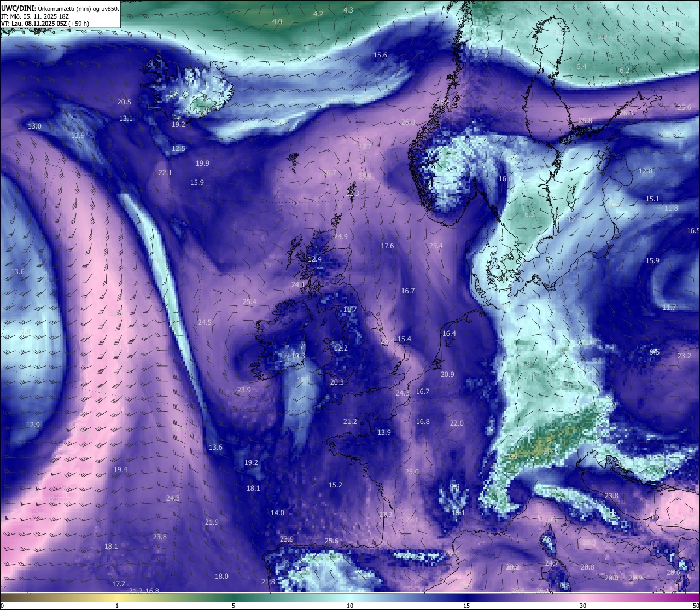Click the 24.1 value west of Scotland
The image size is (700, 610).
(x=298, y=285)
